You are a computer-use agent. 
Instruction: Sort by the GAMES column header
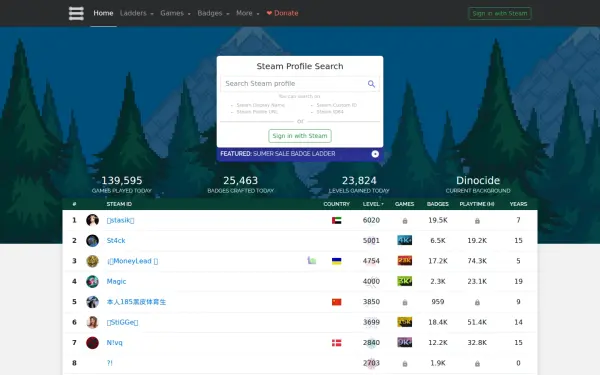click(404, 204)
